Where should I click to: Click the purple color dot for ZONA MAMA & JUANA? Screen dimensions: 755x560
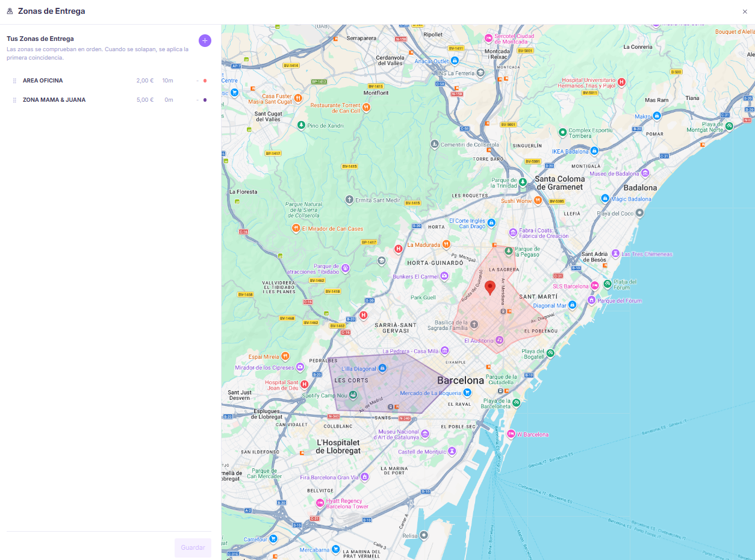[x=205, y=100]
